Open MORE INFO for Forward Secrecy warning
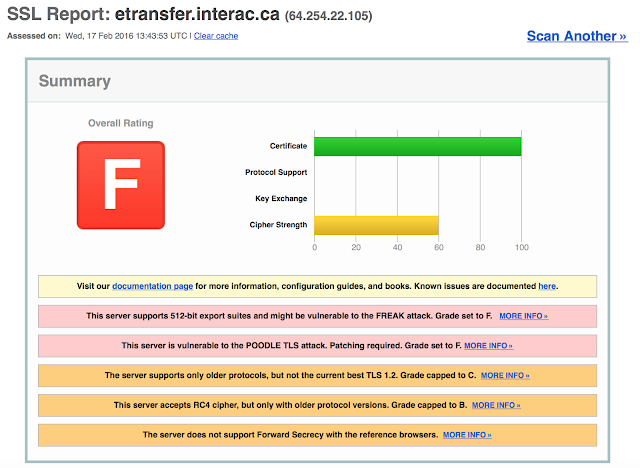Image resolution: width=640 pixels, height=468 pixels. [x=467, y=435]
